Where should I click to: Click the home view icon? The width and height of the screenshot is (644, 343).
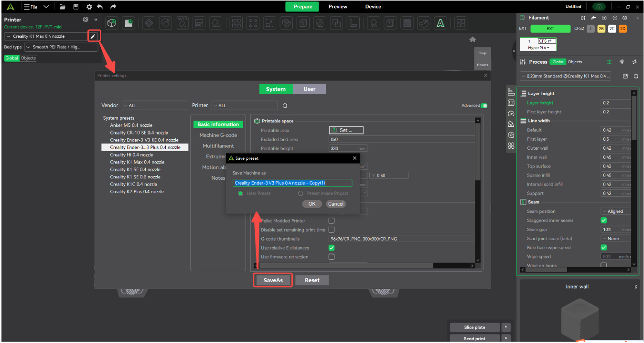tap(472, 39)
